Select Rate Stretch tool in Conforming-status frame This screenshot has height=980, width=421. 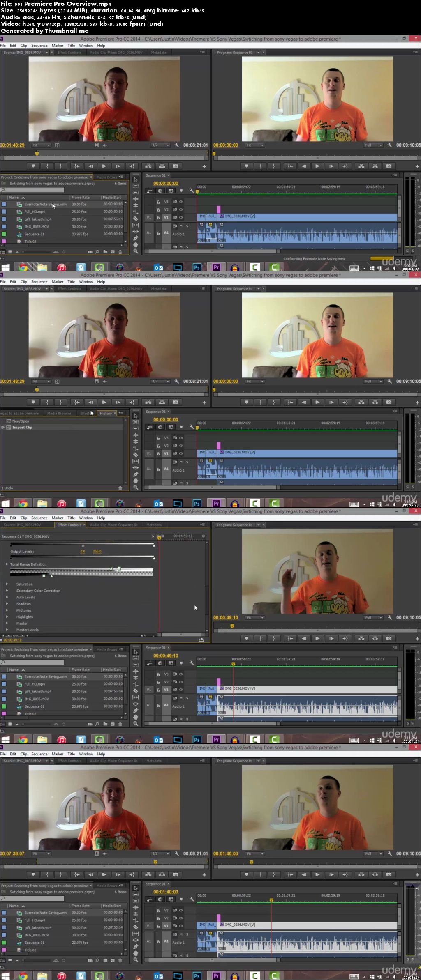pos(136,212)
